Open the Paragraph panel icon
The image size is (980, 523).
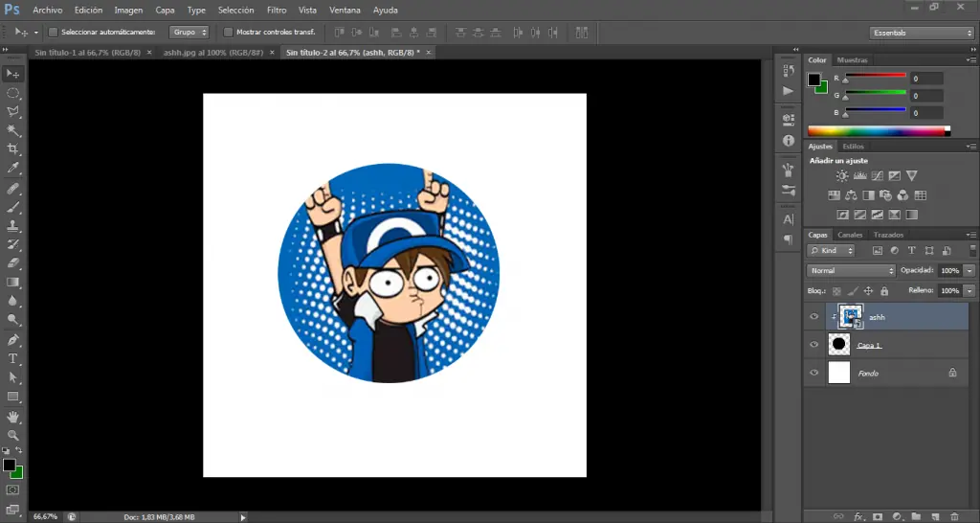pos(789,239)
